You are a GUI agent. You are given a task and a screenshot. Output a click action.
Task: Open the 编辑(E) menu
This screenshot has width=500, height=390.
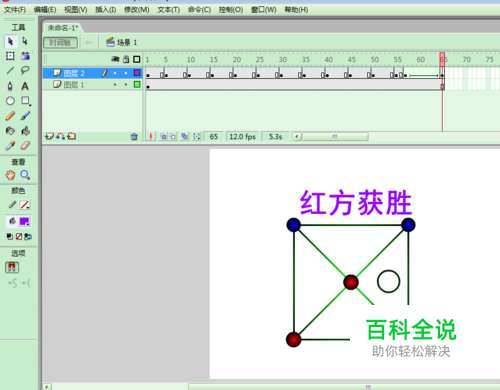pos(45,10)
